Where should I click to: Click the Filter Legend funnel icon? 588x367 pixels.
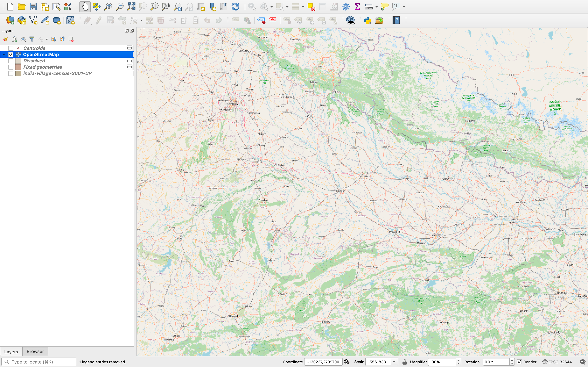[x=32, y=39]
